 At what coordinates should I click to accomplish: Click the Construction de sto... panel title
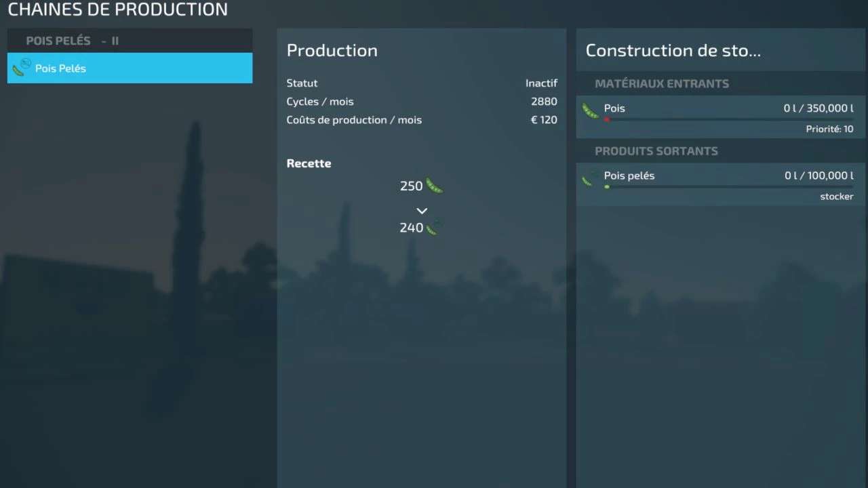click(673, 51)
